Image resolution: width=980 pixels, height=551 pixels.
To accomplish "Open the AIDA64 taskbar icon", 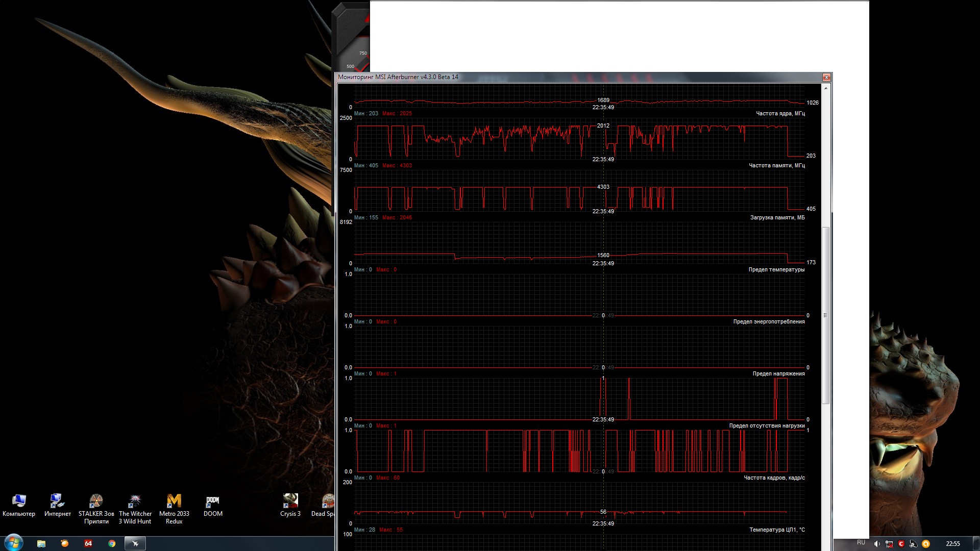I will [x=88, y=543].
